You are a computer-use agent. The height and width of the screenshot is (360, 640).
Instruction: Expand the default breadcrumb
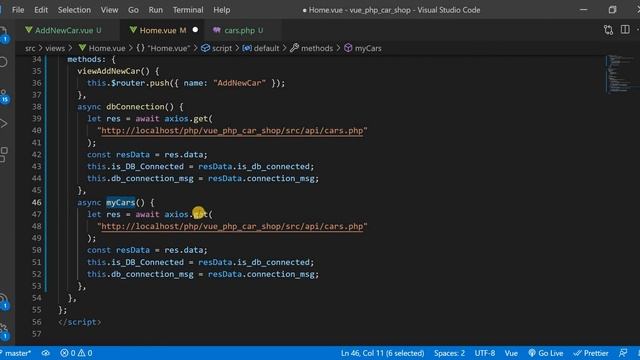(261, 48)
